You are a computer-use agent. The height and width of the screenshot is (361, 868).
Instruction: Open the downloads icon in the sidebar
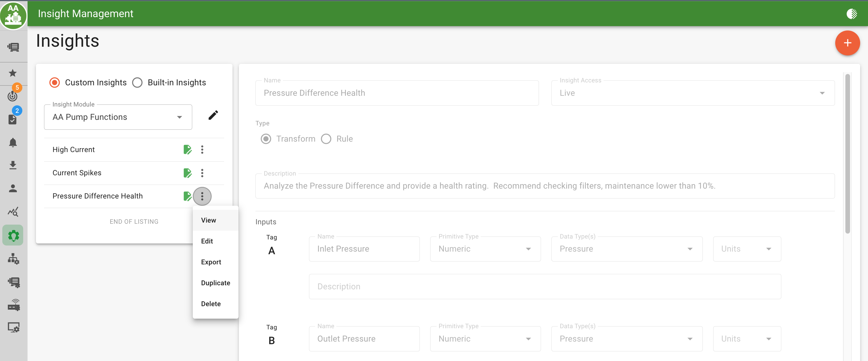tap(13, 165)
